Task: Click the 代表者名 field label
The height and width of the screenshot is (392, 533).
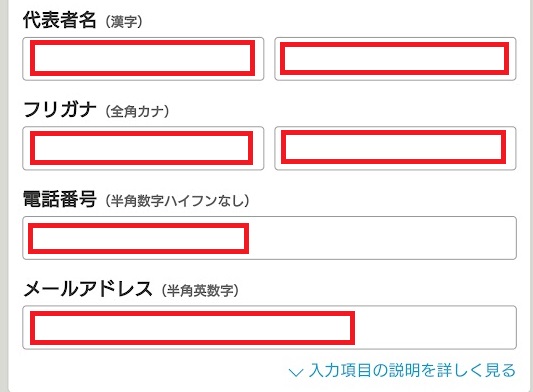Action: point(59,20)
